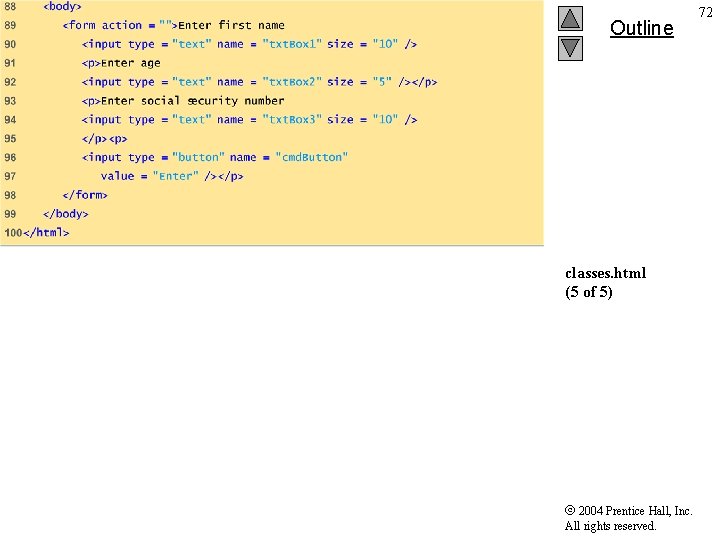The height and width of the screenshot is (540, 720).
Task: Click the (5 of 5) page indicator
Action: pos(589,292)
